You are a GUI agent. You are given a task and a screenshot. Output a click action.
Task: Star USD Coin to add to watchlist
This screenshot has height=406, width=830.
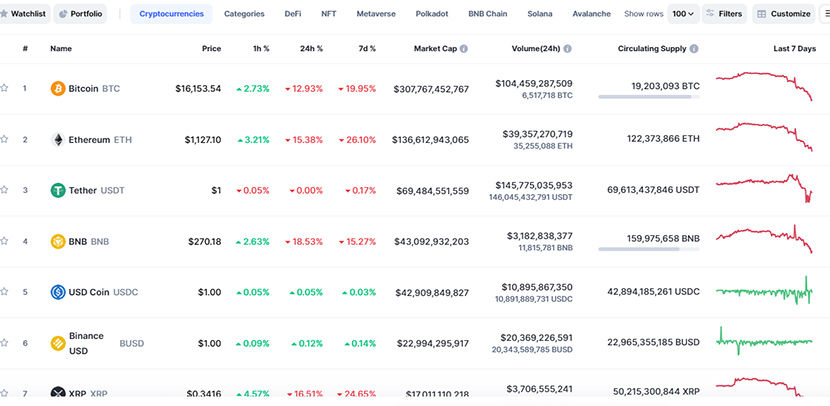(x=4, y=292)
